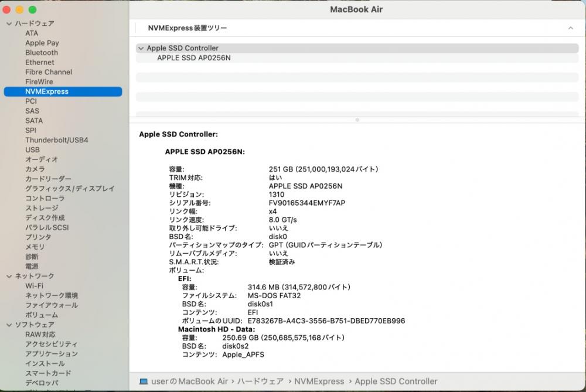Click the disk0s2 BSD name value

(x=236, y=346)
